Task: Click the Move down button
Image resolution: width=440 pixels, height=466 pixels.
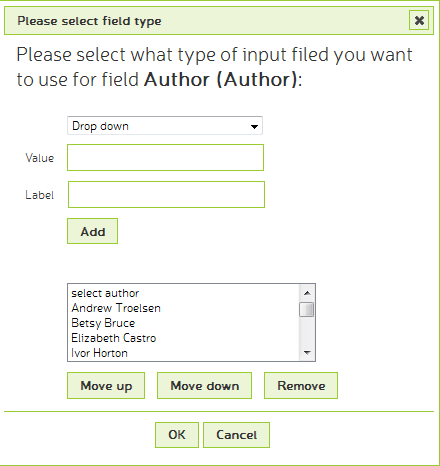Action: (204, 386)
